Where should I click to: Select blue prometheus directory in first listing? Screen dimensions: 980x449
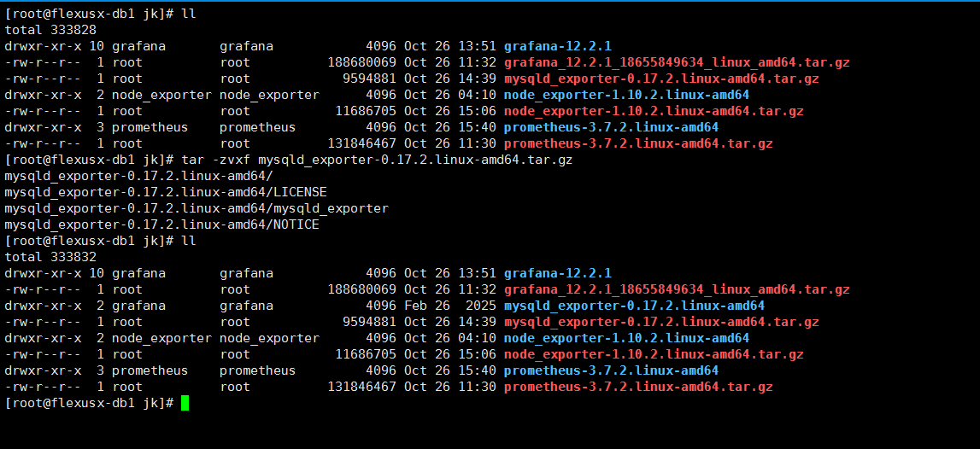click(611, 127)
